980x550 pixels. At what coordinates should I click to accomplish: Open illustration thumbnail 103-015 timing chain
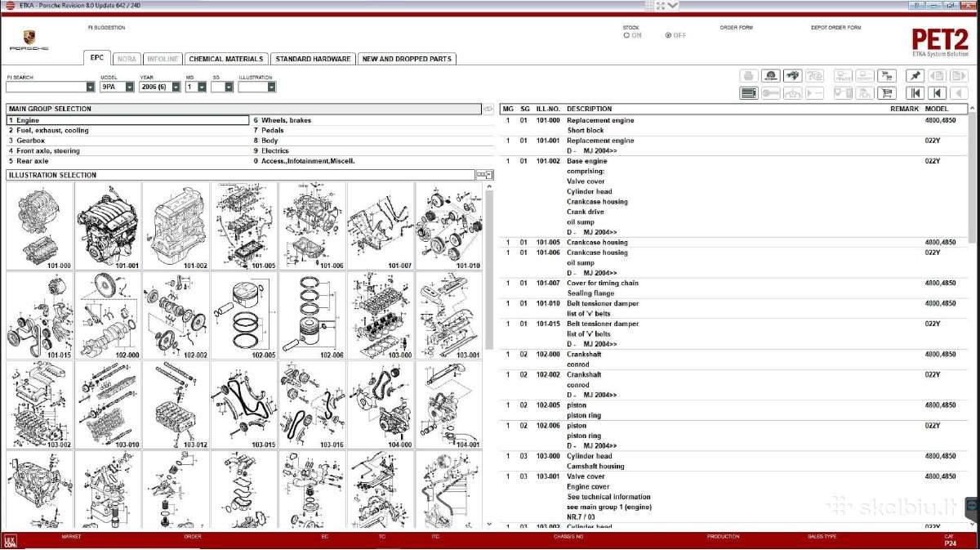[244, 405]
